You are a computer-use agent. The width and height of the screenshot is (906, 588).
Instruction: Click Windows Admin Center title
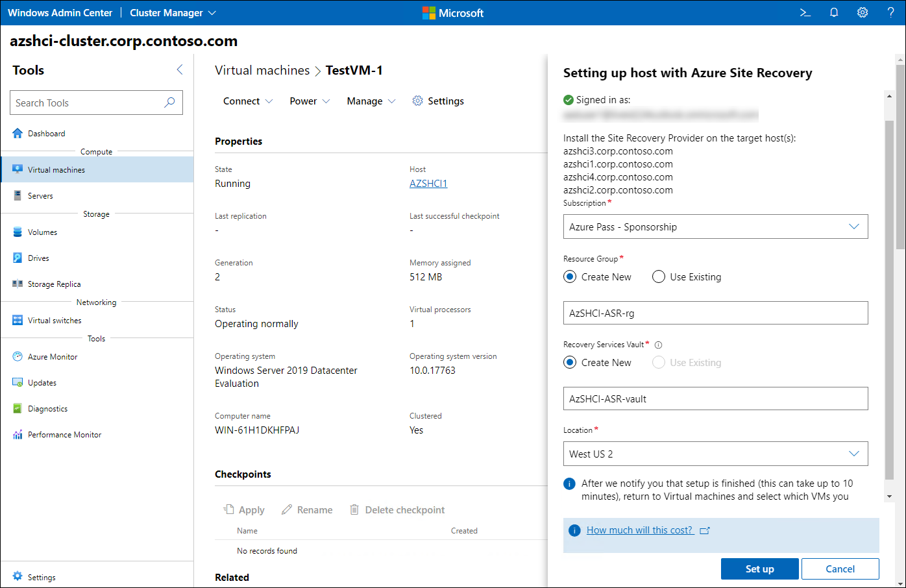[x=60, y=12]
